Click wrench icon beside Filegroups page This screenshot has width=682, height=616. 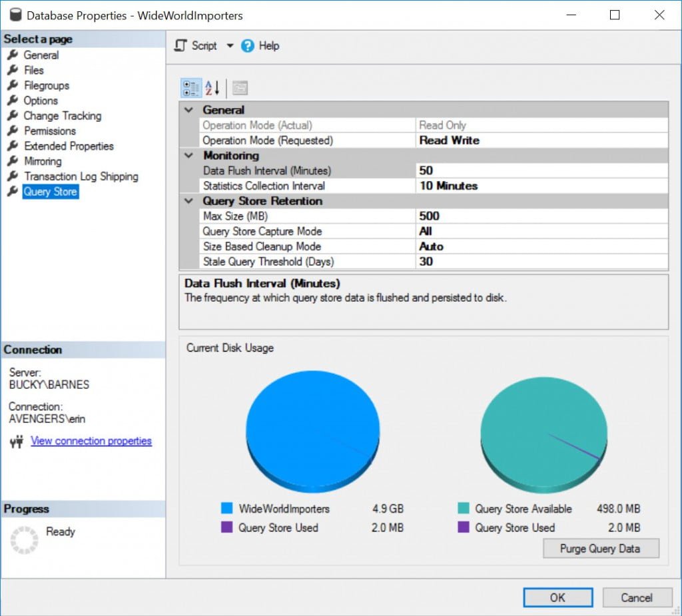[13, 85]
